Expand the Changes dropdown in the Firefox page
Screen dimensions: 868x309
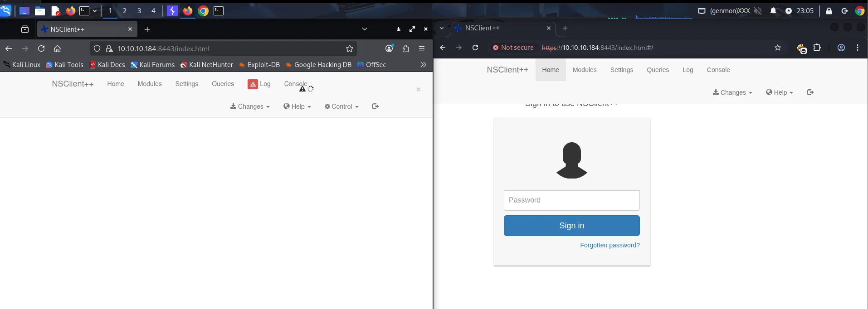pos(250,106)
